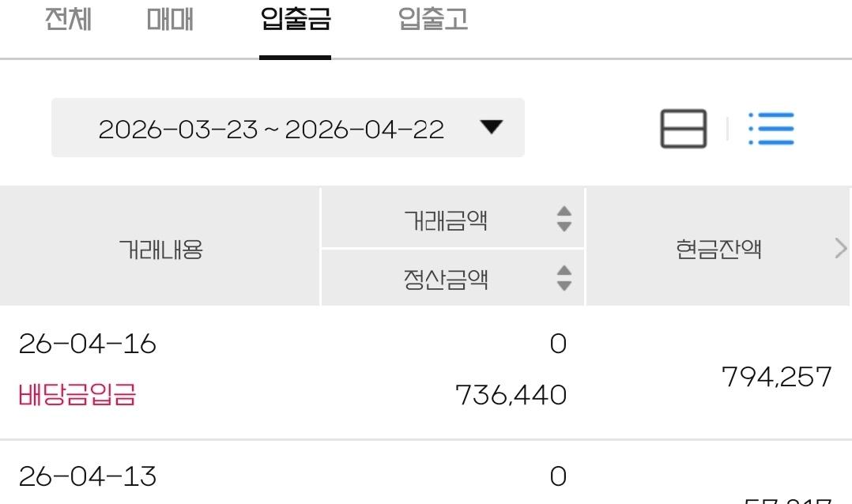
Task: Sort by 거래금액 using sort arrows
Action: click(x=564, y=219)
